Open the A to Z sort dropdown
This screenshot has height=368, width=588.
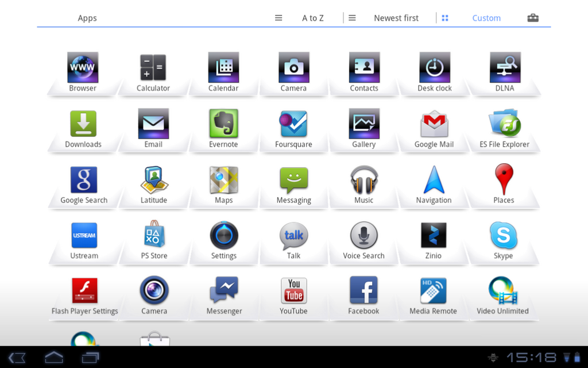[313, 18]
